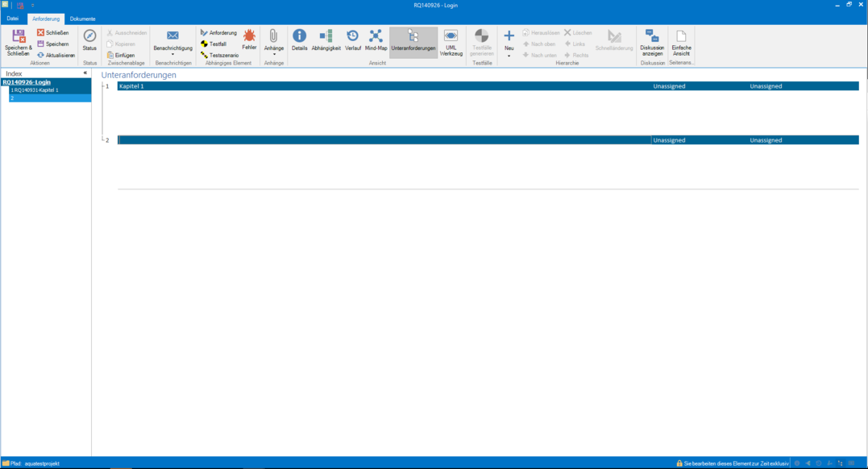
Task: Expand the Benachrichtigung dropdown
Action: (172, 55)
